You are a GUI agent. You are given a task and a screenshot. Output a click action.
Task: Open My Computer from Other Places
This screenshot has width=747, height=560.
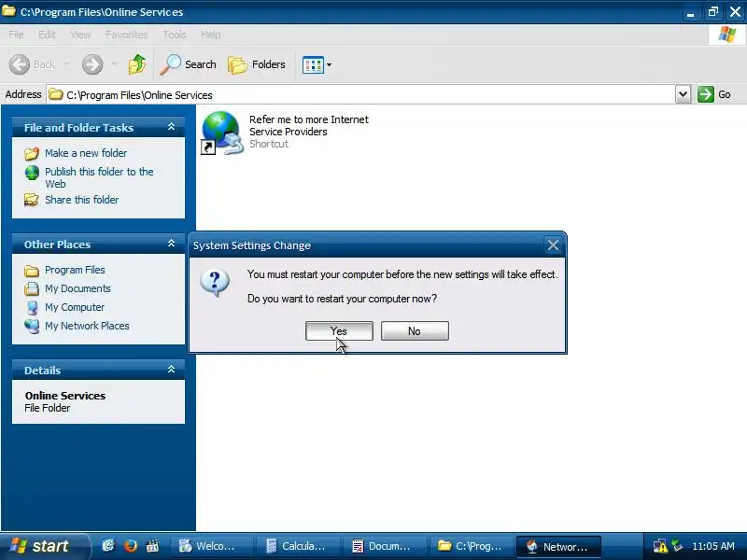pyautogui.click(x=75, y=307)
